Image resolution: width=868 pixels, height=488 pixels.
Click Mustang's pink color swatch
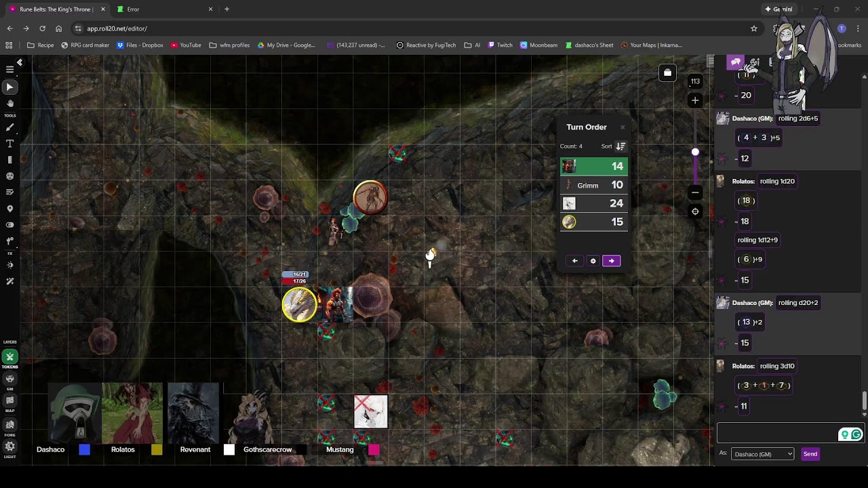(374, 449)
